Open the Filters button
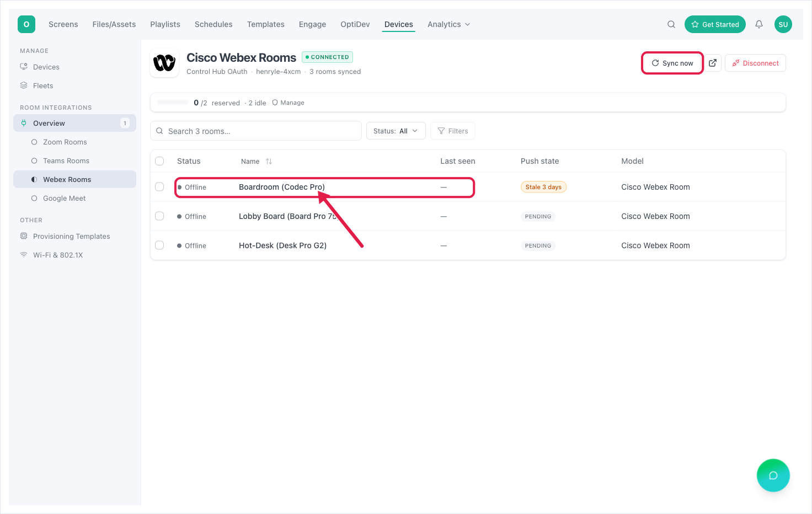The image size is (812, 514). click(x=452, y=131)
